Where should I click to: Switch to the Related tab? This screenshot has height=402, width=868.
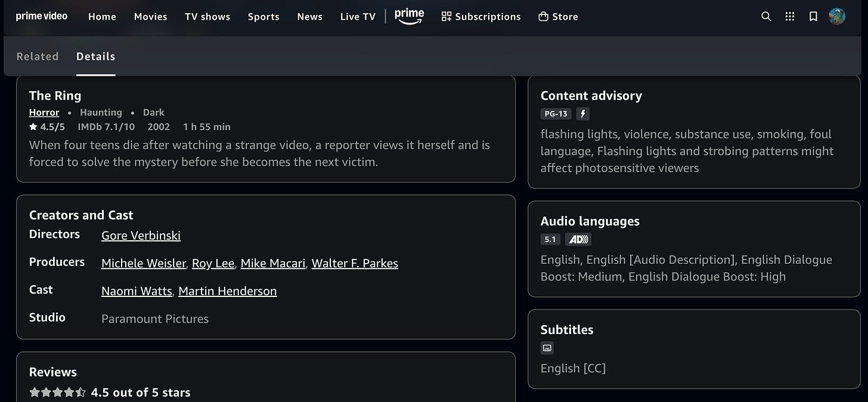click(x=38, y=56)
